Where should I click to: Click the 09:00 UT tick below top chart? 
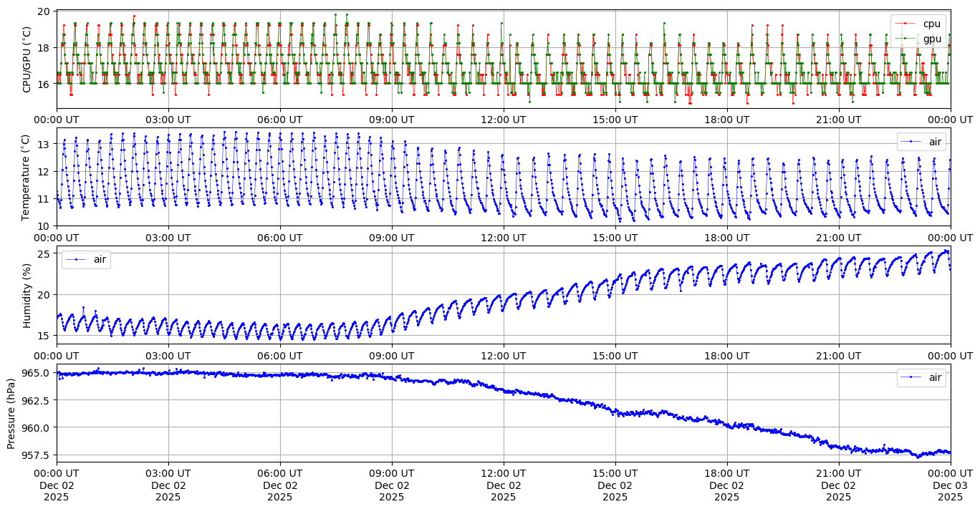pos(391,119)
